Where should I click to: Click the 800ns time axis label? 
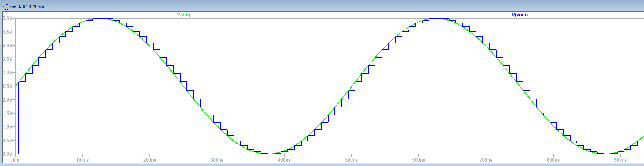pos(553,160)
